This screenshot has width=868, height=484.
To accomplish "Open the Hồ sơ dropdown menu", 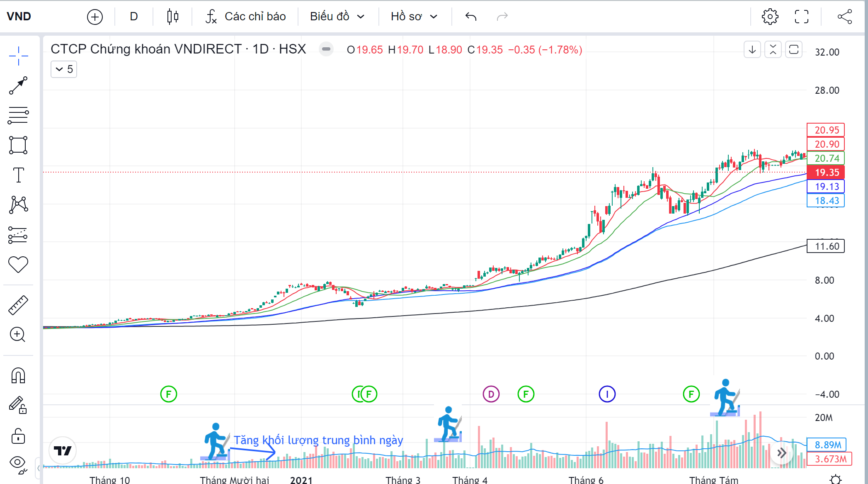I will click(414, 17).
